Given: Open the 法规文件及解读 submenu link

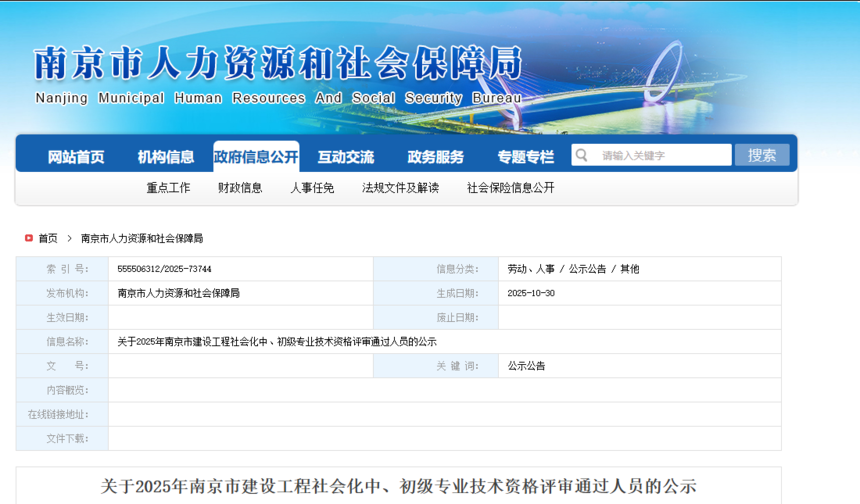Looking at the screenshot, I should click(x=400, y=188).
